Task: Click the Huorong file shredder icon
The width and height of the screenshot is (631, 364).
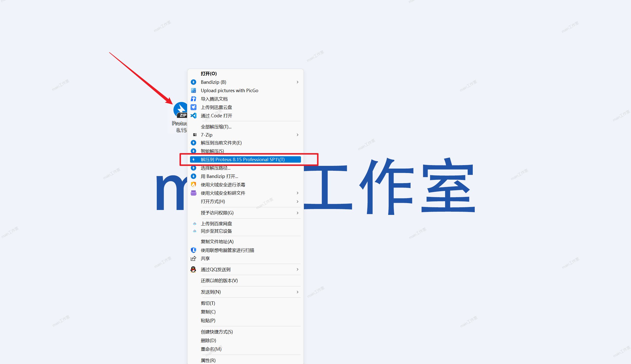Action: pyautogui.click(x=193, y=193)
